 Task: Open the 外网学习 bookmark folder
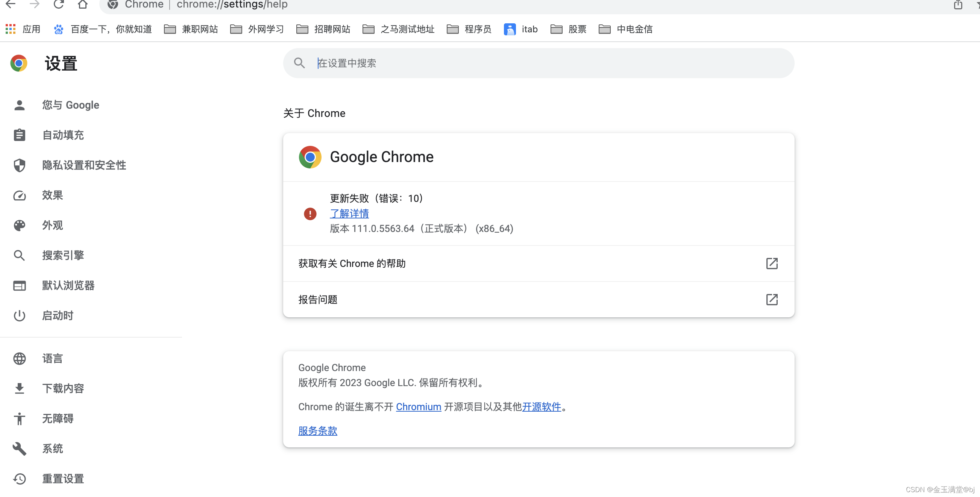[257, 29]
